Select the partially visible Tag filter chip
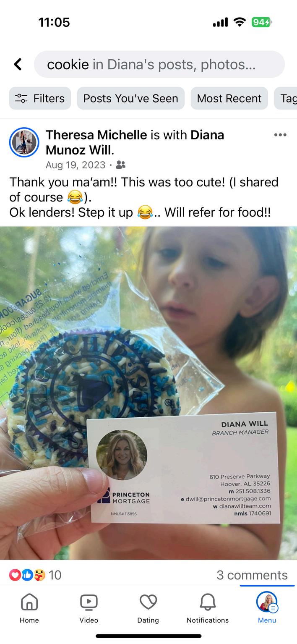 pos(286,98)
